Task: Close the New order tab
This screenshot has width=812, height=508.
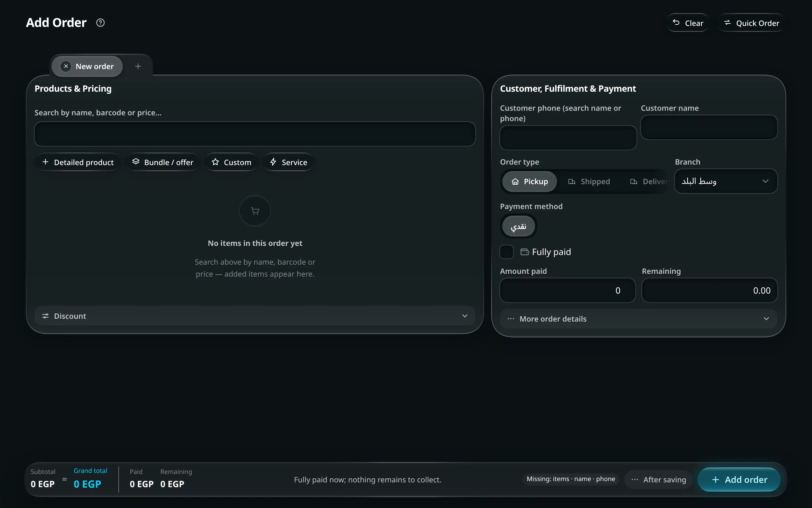Action: point(66,66)
